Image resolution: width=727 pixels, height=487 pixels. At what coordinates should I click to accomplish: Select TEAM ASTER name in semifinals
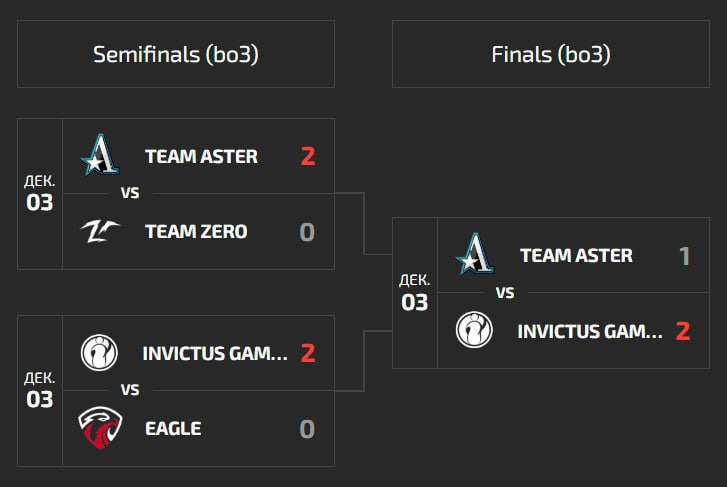[x=201, y=156]
